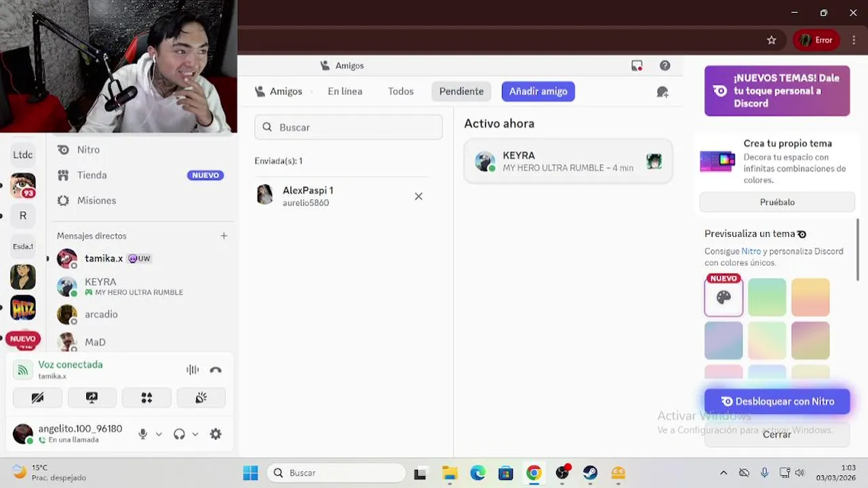
Task: Create new direct message with plus icon
Action: click(x=224, y=236)
